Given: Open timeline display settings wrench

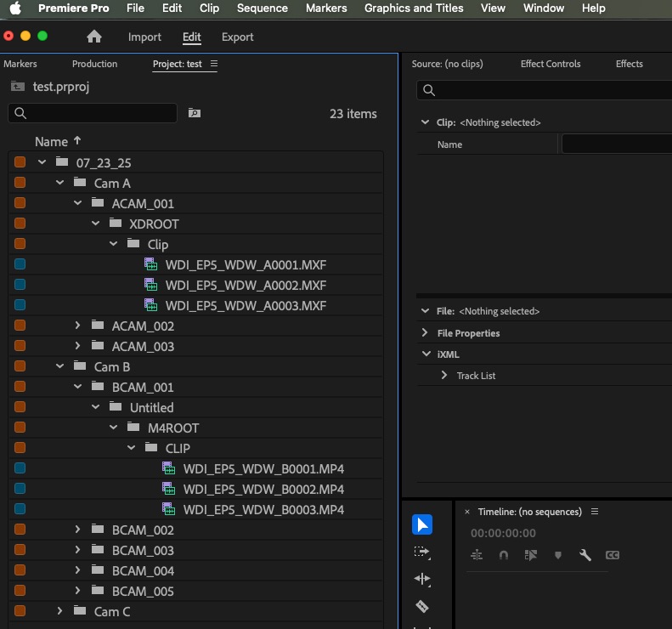Looking at the screenshot, I should tap(585, 555).
